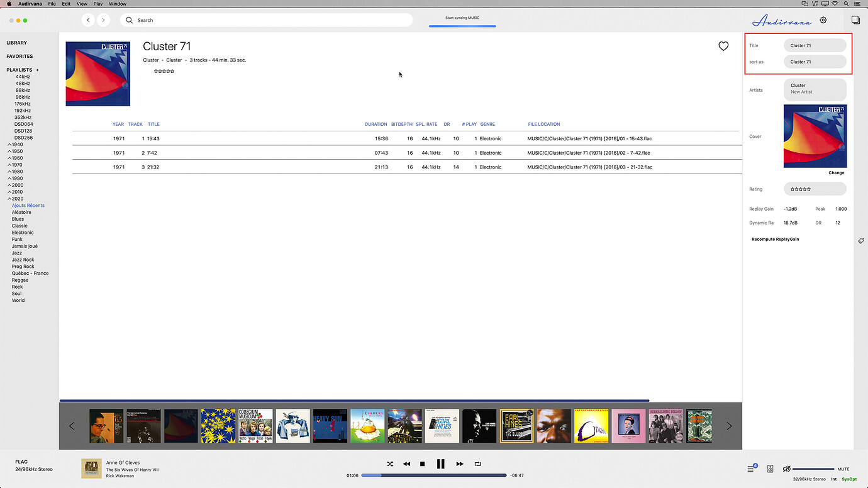
Task: Go back with the left arrow button
Action: (x=88, y=20)
